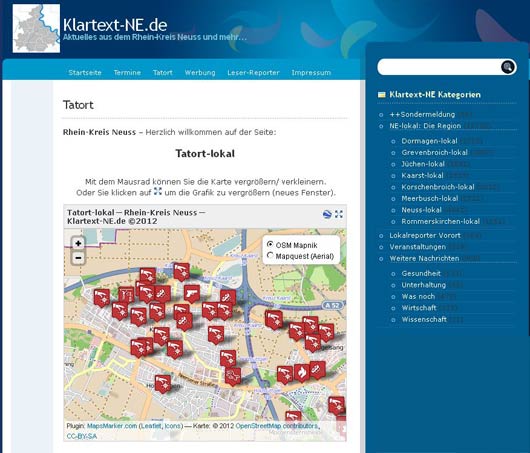
Task: Open the Impressum page
Action: pos(311,72)
